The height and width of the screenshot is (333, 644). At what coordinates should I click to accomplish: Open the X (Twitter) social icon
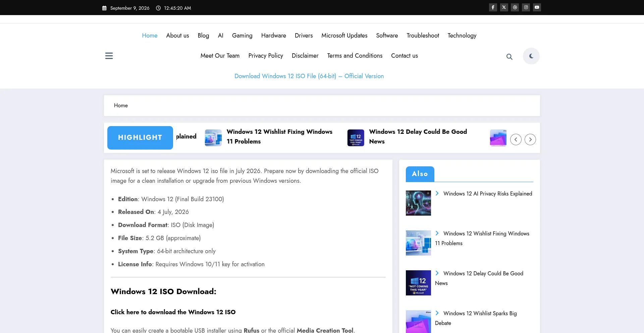pos(504,7)
